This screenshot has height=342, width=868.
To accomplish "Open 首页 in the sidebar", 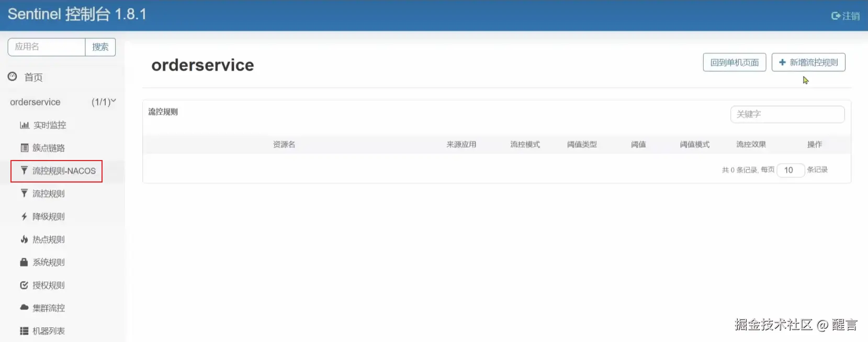I will 33,77.
